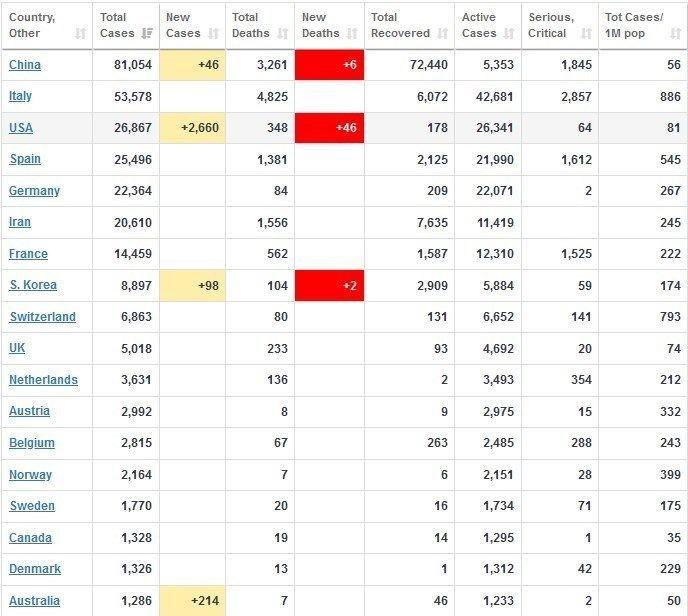Viewport: 688px width, 616px height.
Task: Open S. Korea country page
Action: coord(33,285)
